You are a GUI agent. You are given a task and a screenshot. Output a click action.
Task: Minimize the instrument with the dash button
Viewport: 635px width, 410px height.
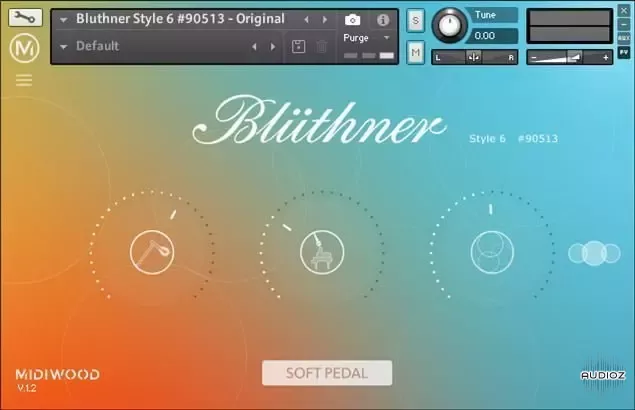click(624, 24)
